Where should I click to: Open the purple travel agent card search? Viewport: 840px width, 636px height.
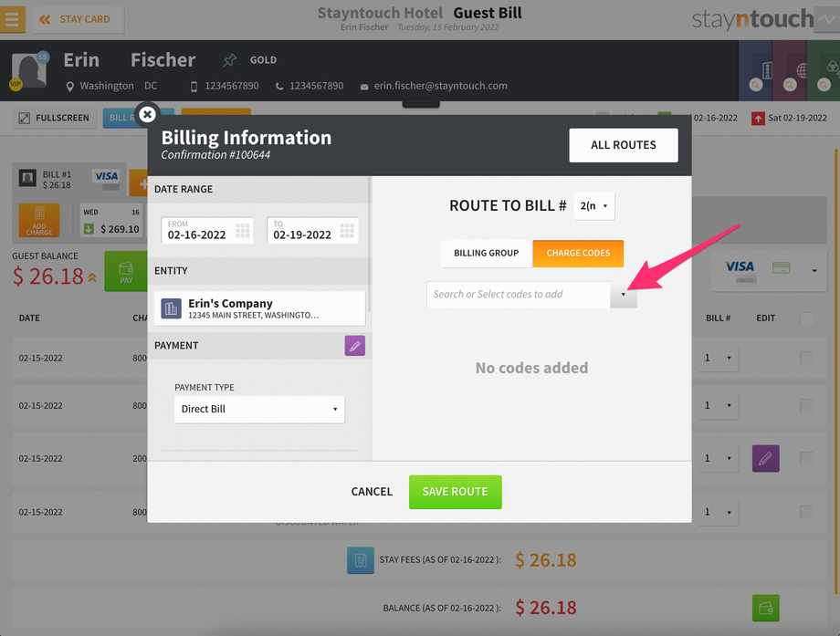pos(790,85)
